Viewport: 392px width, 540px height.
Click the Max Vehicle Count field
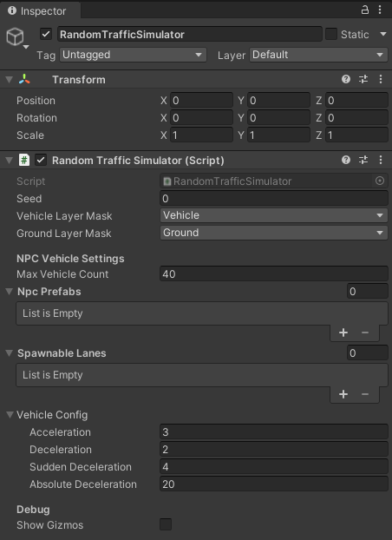[x=274, y=274]
